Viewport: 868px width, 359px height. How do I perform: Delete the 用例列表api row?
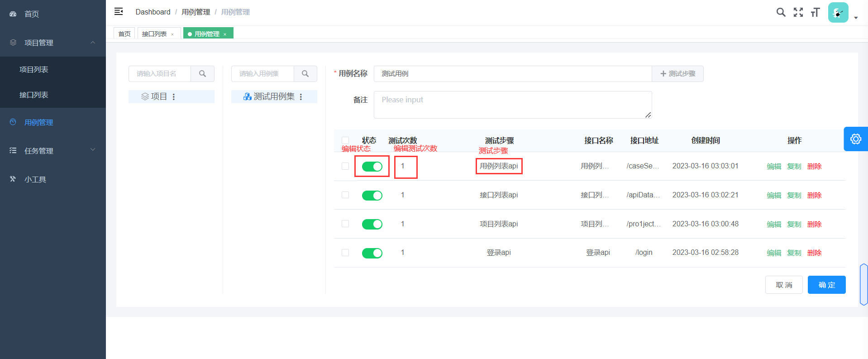pyautogui.click(x=814, y=166)
